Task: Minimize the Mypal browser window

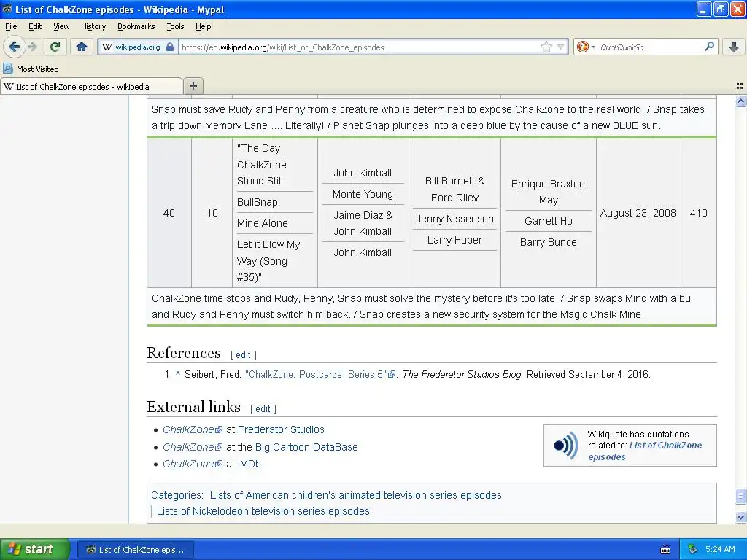Action: 704,9
